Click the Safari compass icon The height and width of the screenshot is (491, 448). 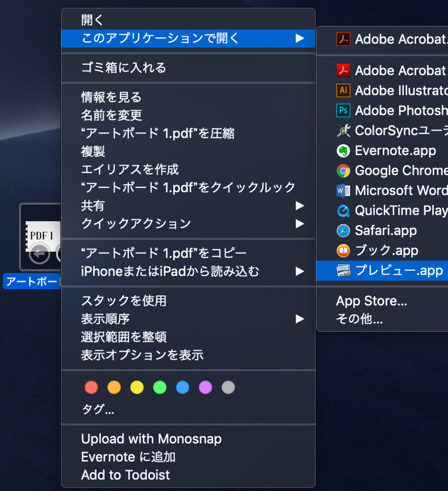tap(343, 231)
